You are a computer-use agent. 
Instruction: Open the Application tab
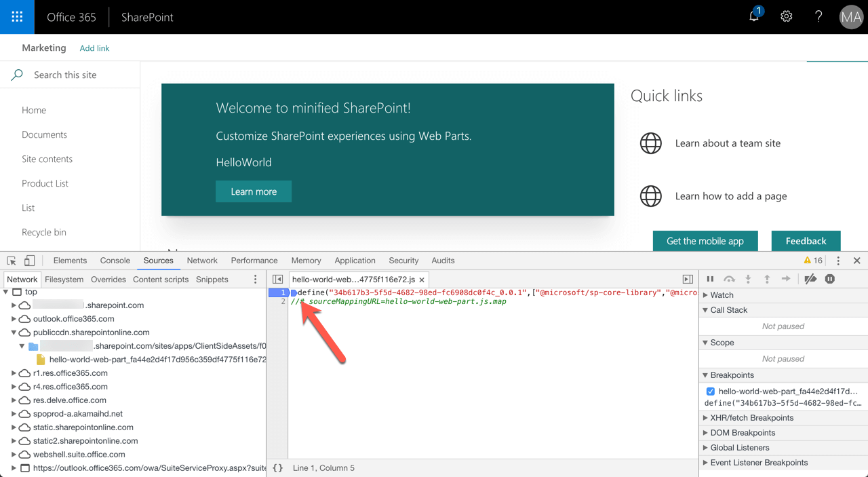point(355,261)
